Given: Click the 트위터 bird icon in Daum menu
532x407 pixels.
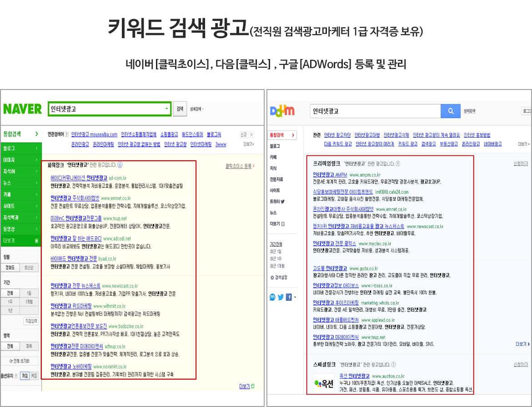Looking at the screenshot, I should 283,202.
